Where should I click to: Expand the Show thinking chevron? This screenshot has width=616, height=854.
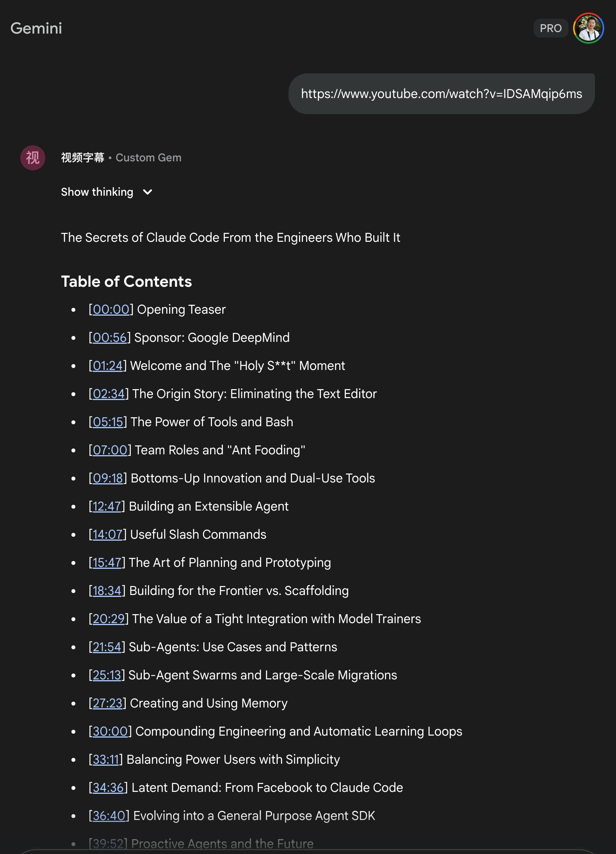pos(148,192)
